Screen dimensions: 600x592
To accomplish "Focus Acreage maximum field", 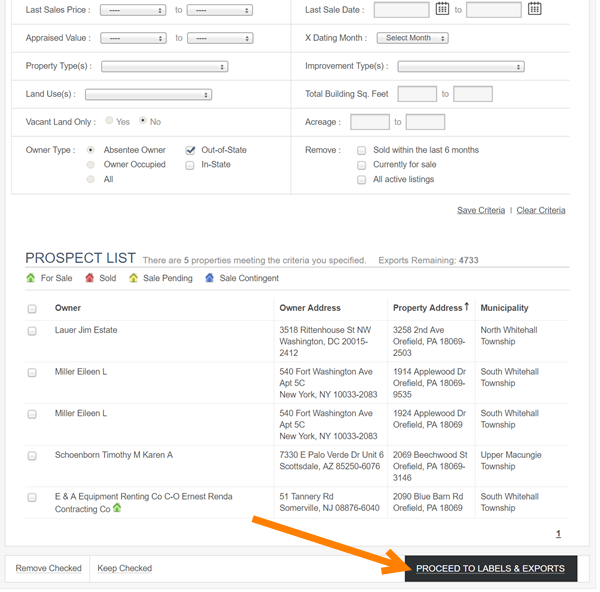I will [x=425, y=122].
